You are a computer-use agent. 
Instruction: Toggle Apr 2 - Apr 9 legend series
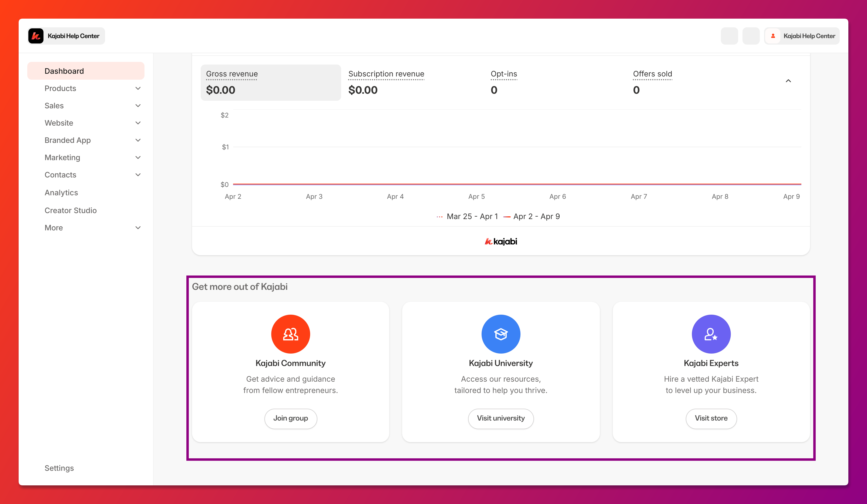point(532,216)
